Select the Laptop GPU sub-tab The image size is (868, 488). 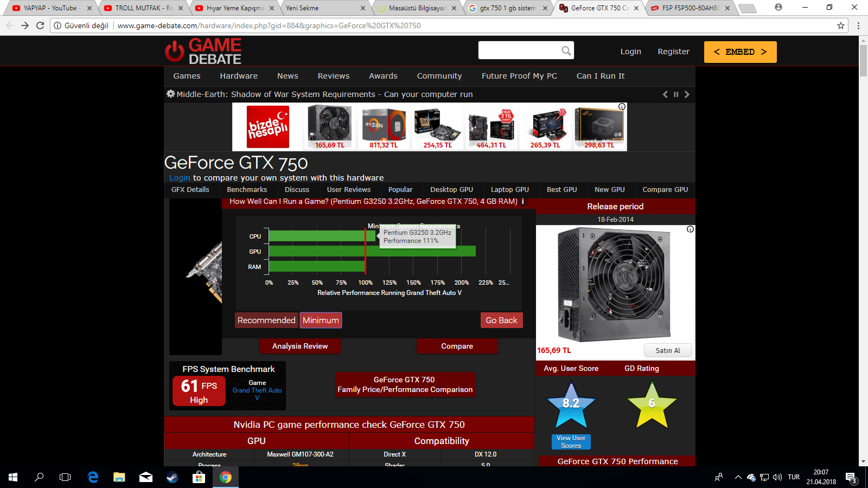510,190
